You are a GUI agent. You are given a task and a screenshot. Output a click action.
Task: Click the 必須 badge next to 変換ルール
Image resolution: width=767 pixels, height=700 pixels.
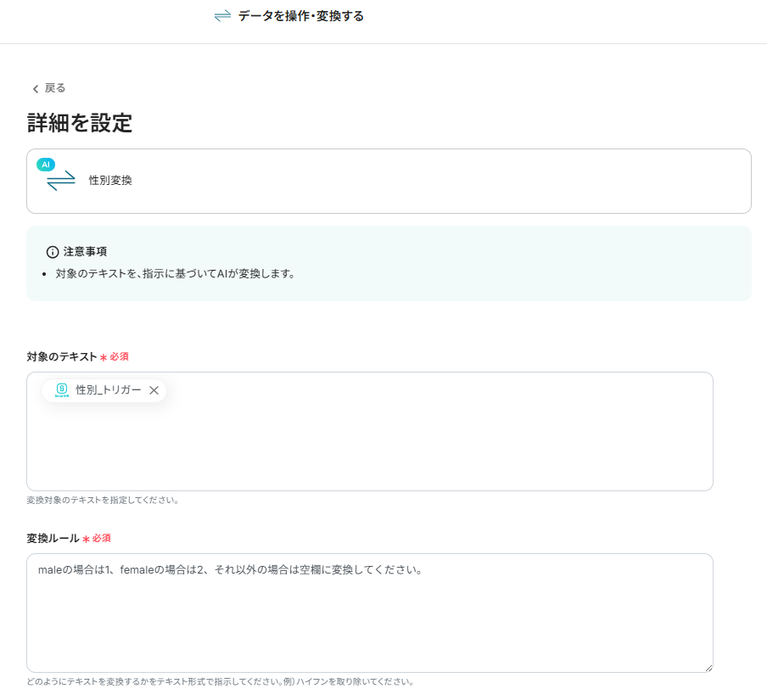click(103, 538)
